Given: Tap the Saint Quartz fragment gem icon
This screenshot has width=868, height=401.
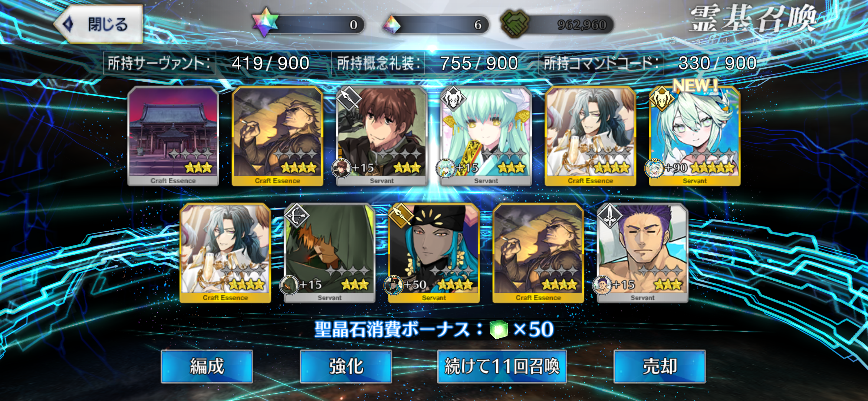Looking at the screenshot, I should tap(392, 25).
